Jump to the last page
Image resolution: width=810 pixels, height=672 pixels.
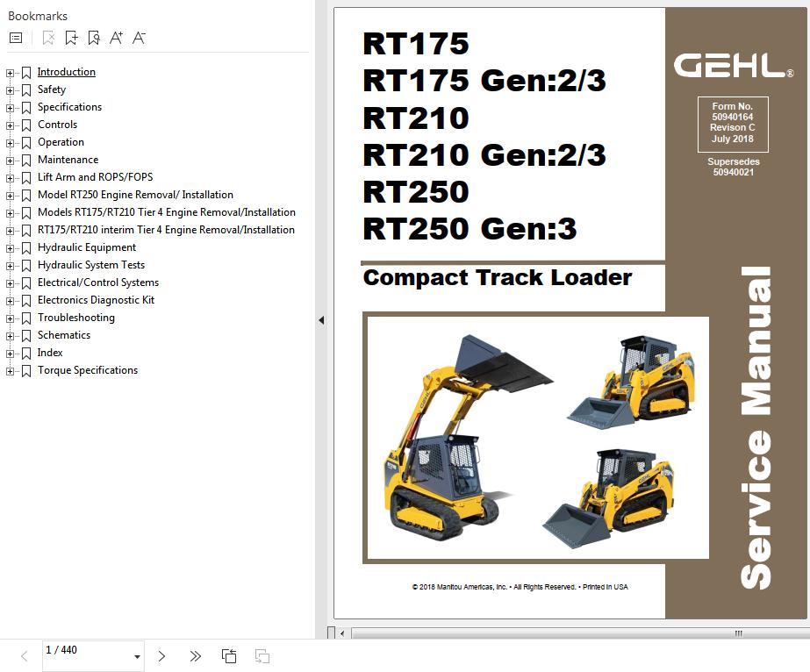coord(196,656)
